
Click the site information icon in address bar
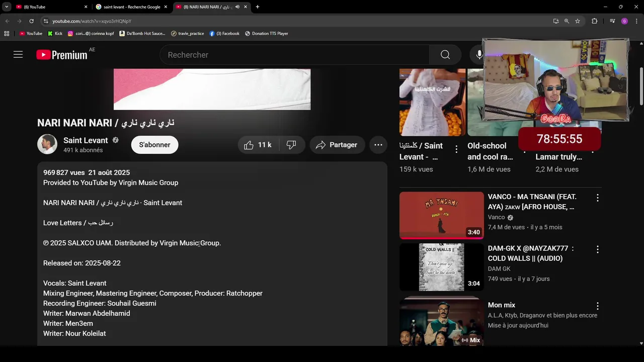[46, 21]
